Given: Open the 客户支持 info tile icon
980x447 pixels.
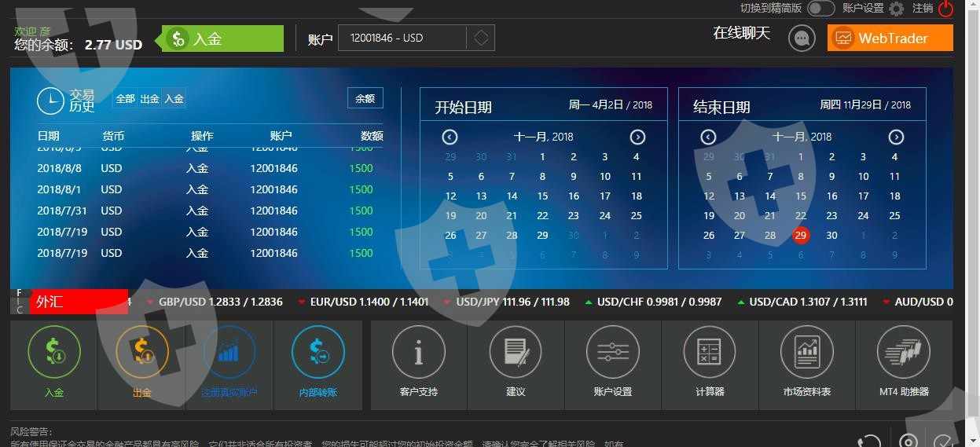Looking at the screenshot, I should coord(418,352).
